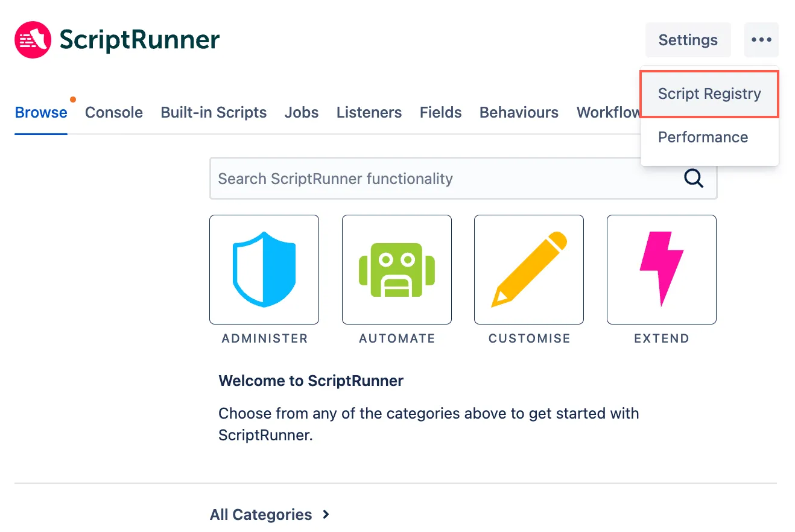Open the Automate robot category
795x532 pixels.
coord(397,270)
